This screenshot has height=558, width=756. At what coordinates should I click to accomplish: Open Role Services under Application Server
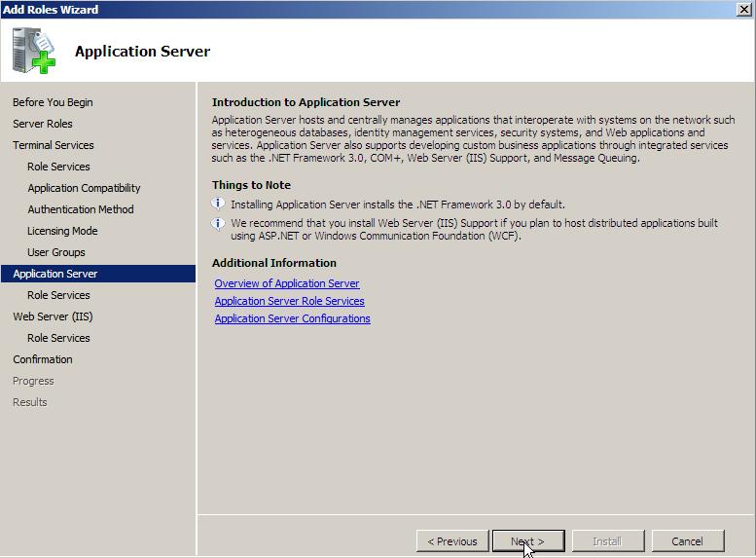click(x=58, y=295)
